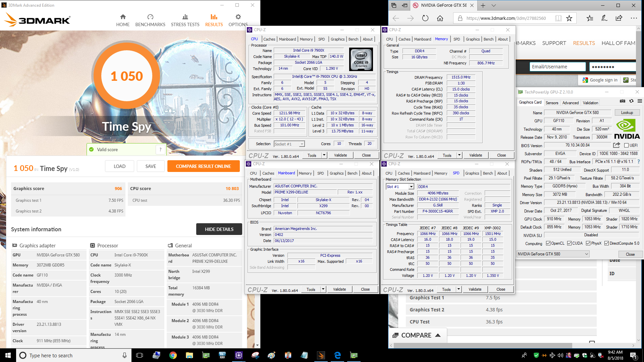This screenshot has width=644, height=362.
Task: Click the GPU-Z bus interface question mark
Action: pyautogui.click(x=639, y=162)
